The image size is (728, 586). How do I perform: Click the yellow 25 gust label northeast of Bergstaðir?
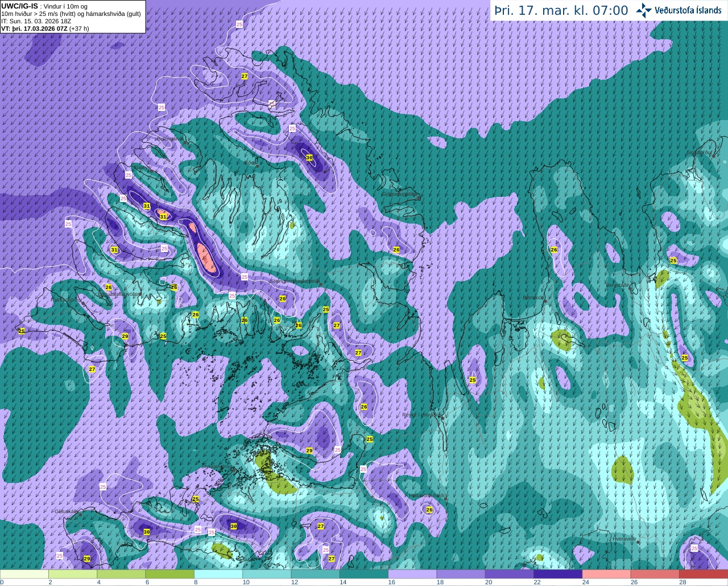[673, 261]
